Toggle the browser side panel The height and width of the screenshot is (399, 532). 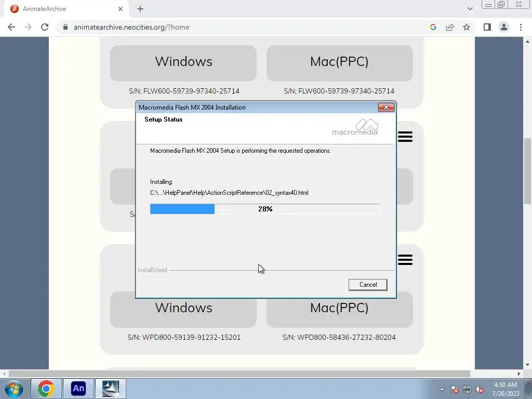487,27
